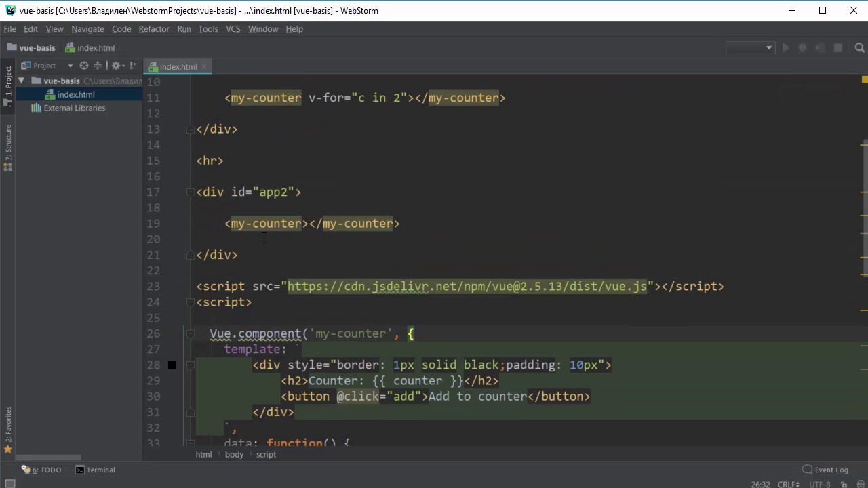Click Run with Coverage icon
This screenshot has width=868, height=488.
coord(820,48)
